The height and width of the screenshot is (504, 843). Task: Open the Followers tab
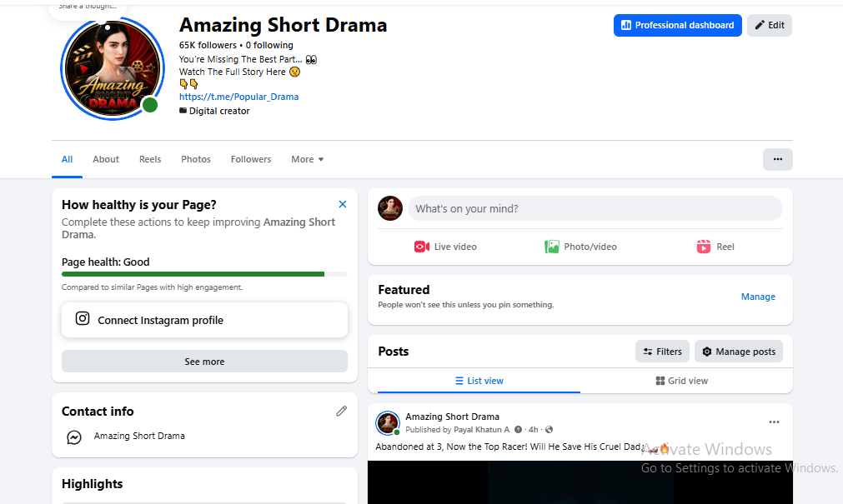click(251, 159)
